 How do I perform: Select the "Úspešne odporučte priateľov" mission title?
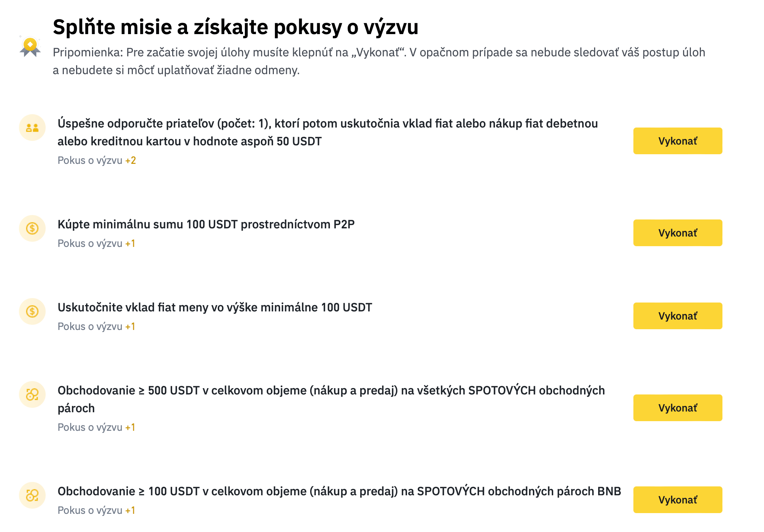pos(327,132)
